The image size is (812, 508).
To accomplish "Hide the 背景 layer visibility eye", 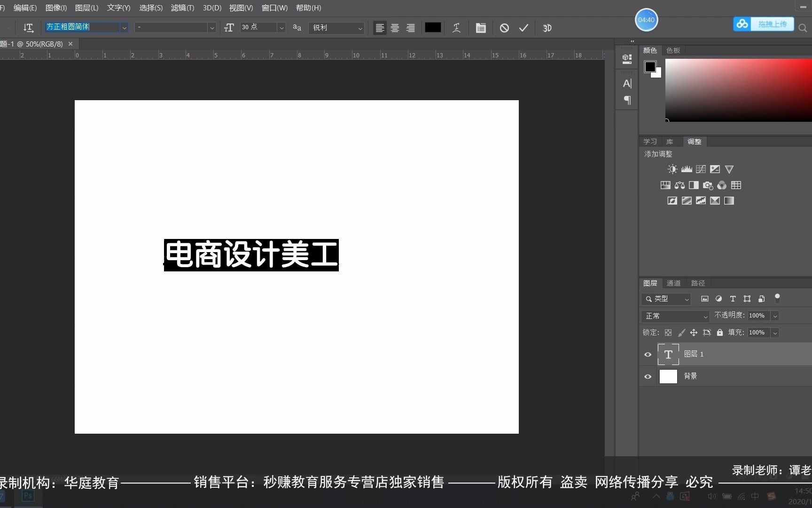I will point(648,376).
